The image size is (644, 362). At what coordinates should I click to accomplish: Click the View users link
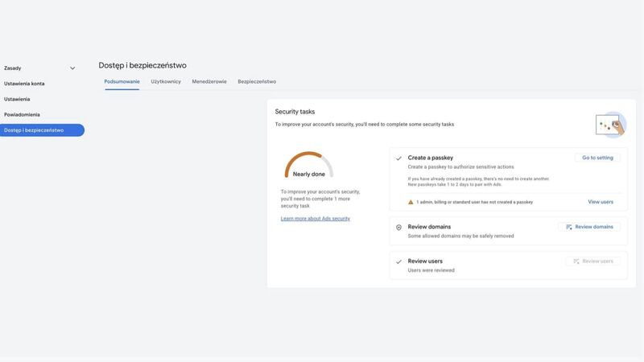[x=601, y=202]
